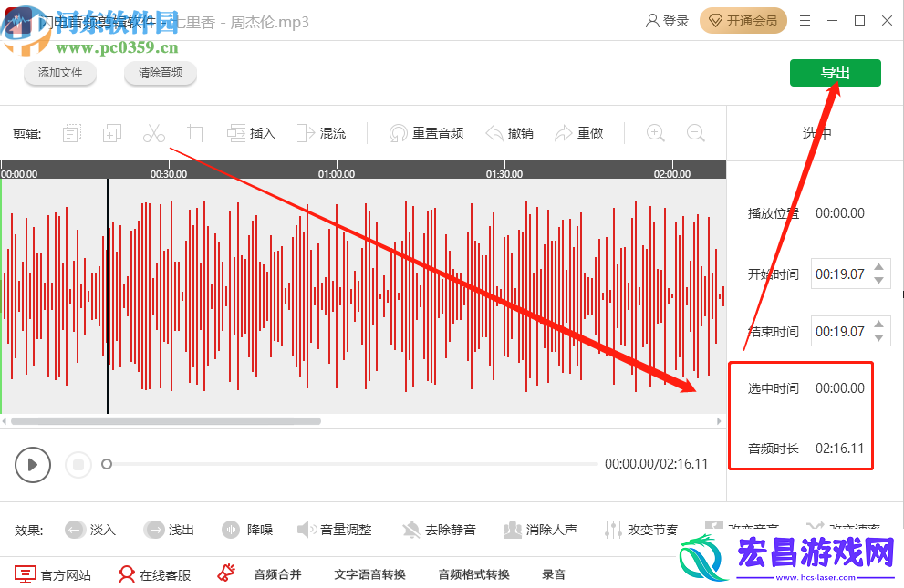Viewport: 904px width, 588px height.
Task: Click the 添加文件 add file button
Action: coord(60,73)
